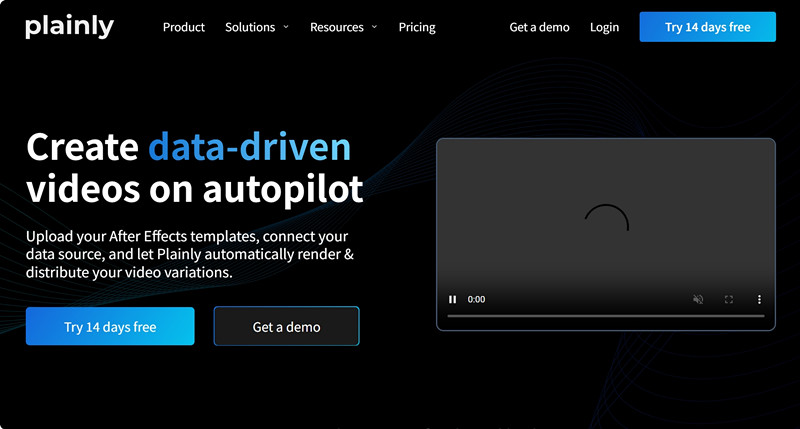Expand the Solutions dropdown chevron

[286, 27]
